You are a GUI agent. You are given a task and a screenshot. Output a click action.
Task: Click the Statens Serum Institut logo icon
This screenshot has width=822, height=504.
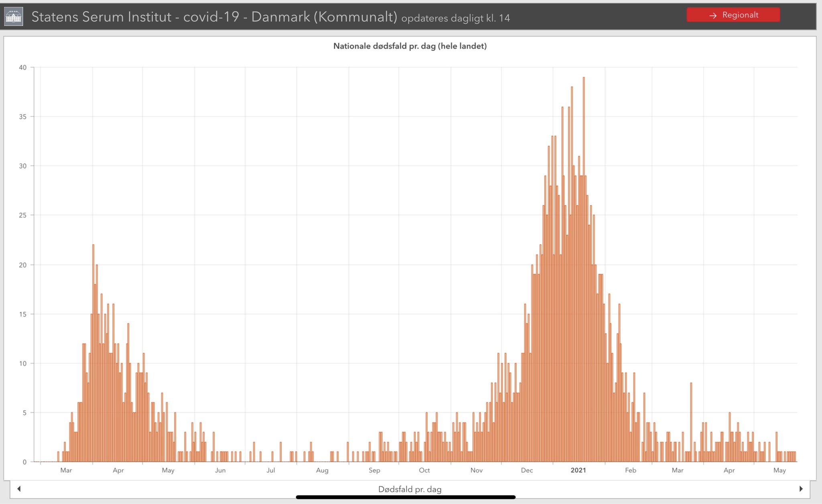[x=14, y=17]
